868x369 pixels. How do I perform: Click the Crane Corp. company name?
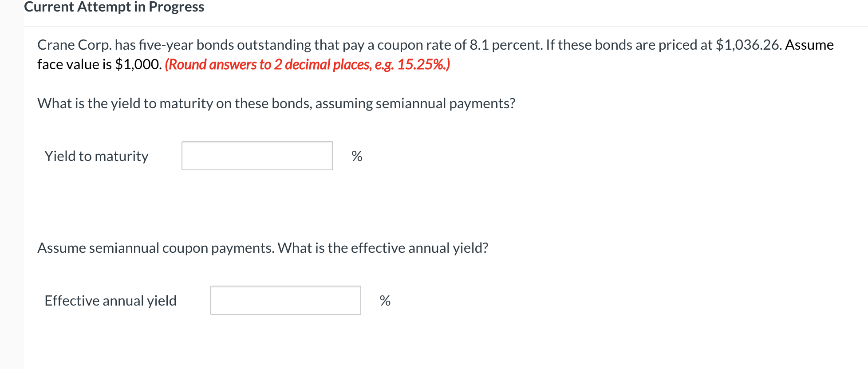(x=74, y=45)
